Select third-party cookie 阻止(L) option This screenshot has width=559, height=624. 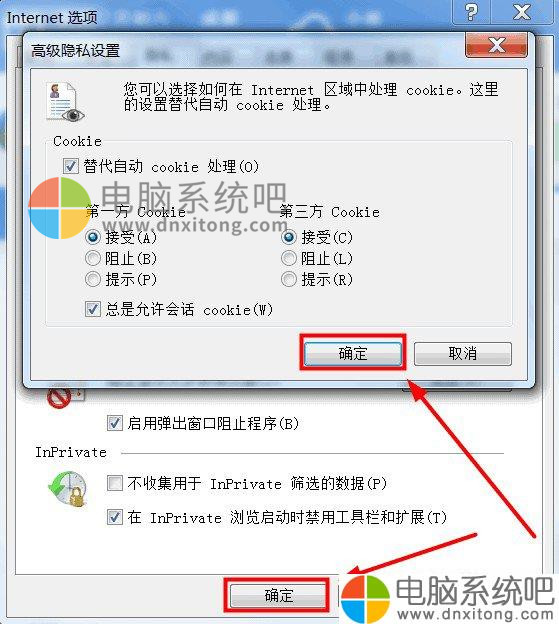pyautogui.click(x=289, y=259)
